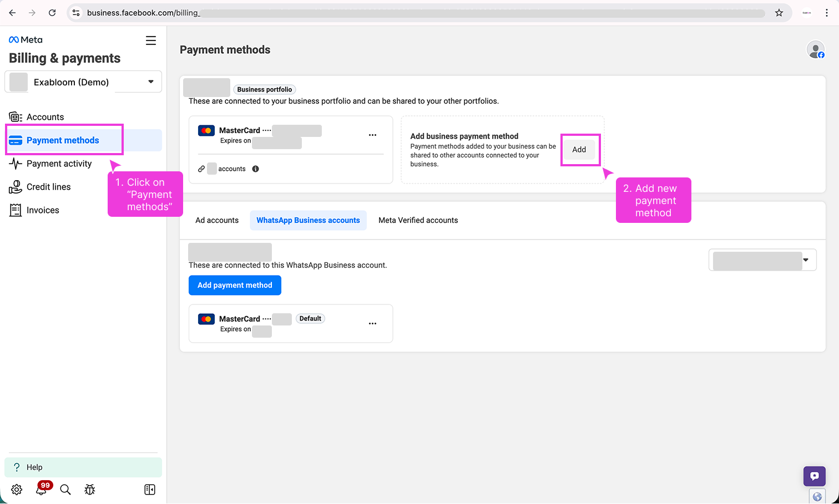Click the browser back arrow
The width and height of the screenshot is (839, 504).
pos(12,13)
